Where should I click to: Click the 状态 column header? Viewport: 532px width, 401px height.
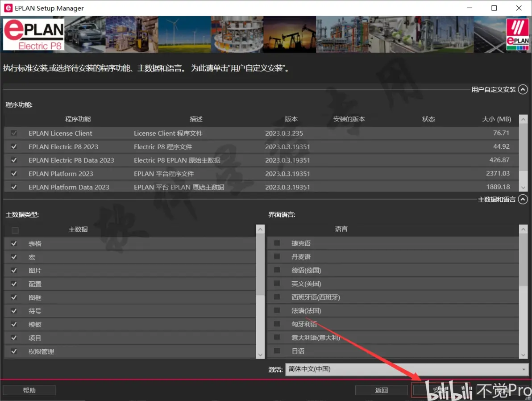428,119
